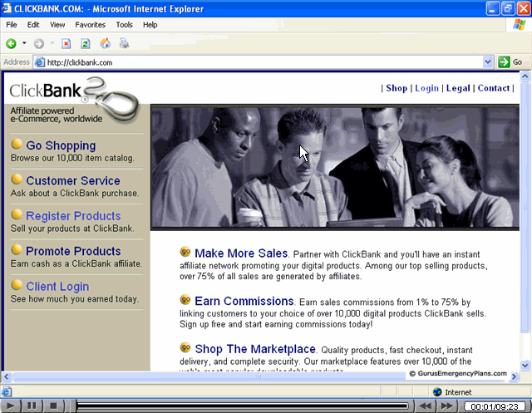
Task: Click the Legal link in the top navigation
Action: tap(458, 88)
